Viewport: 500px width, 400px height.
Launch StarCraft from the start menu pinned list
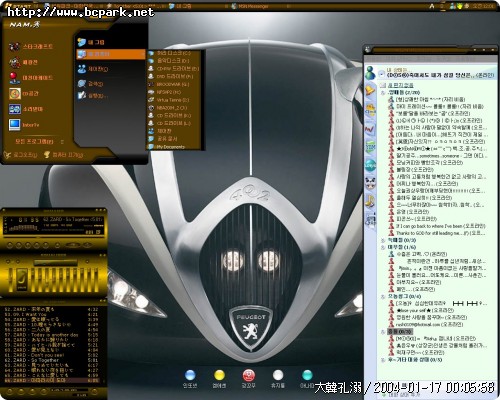(31, 47)
